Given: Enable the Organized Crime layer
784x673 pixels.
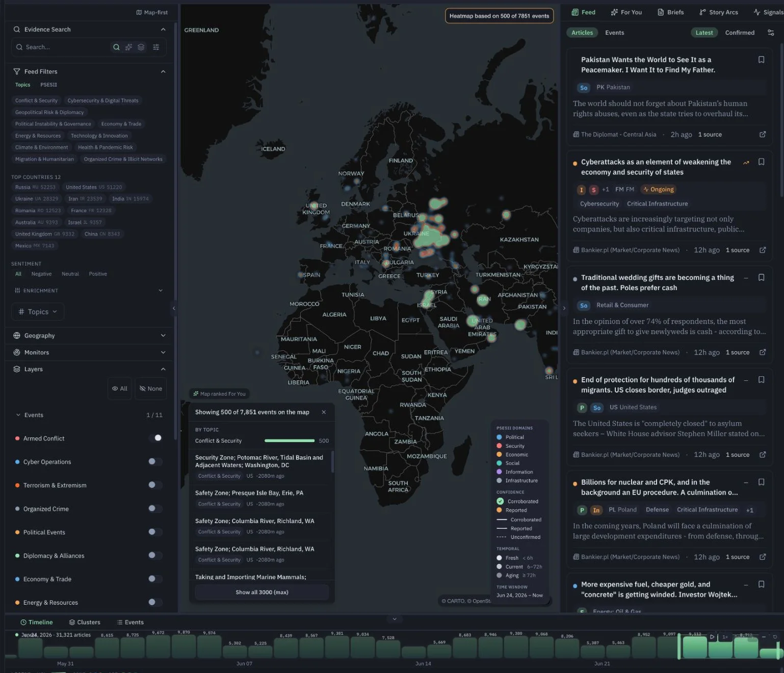Looking at the screenshot, I should tap(155, 508).
